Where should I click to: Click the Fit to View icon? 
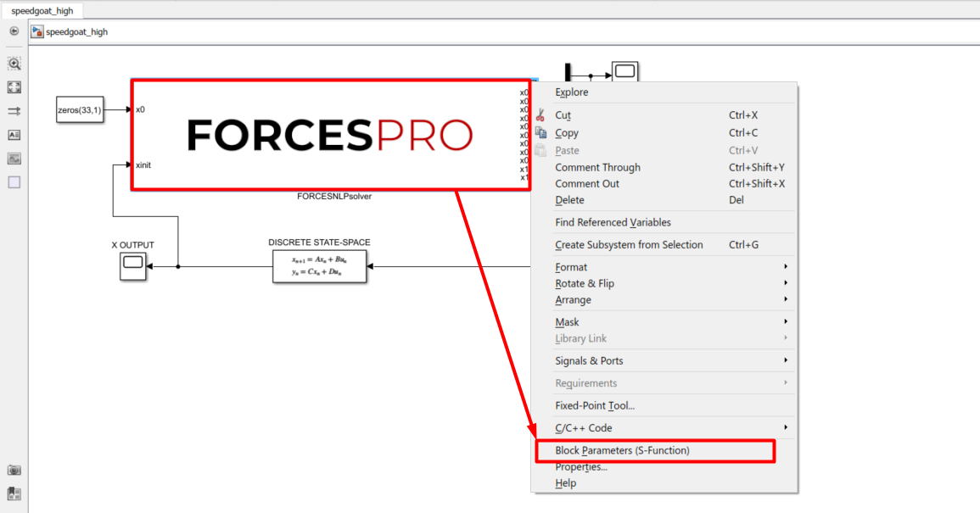14,87
